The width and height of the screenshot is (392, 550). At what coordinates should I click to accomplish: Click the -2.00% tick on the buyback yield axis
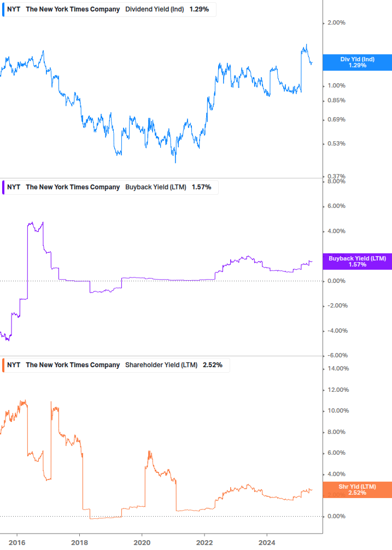337,306
